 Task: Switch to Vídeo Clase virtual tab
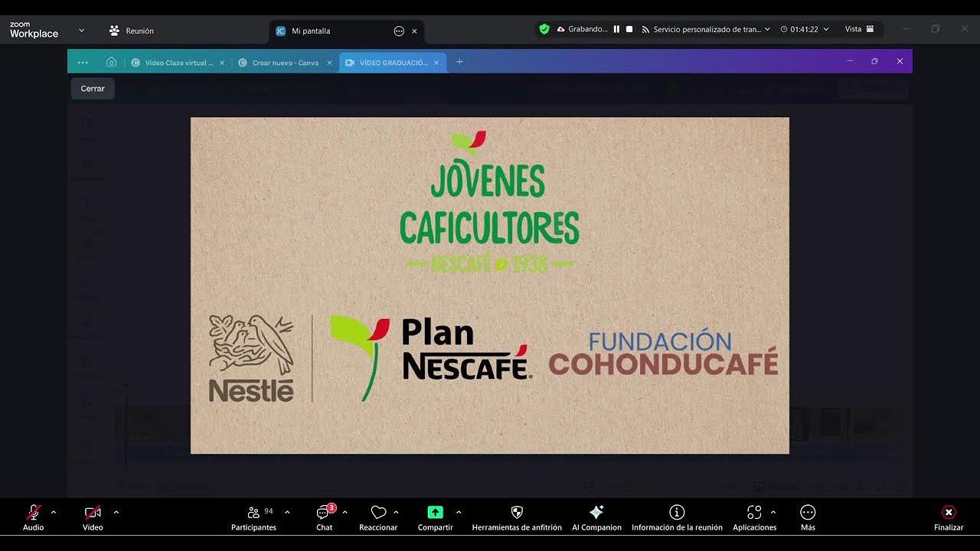pos(173,63)
